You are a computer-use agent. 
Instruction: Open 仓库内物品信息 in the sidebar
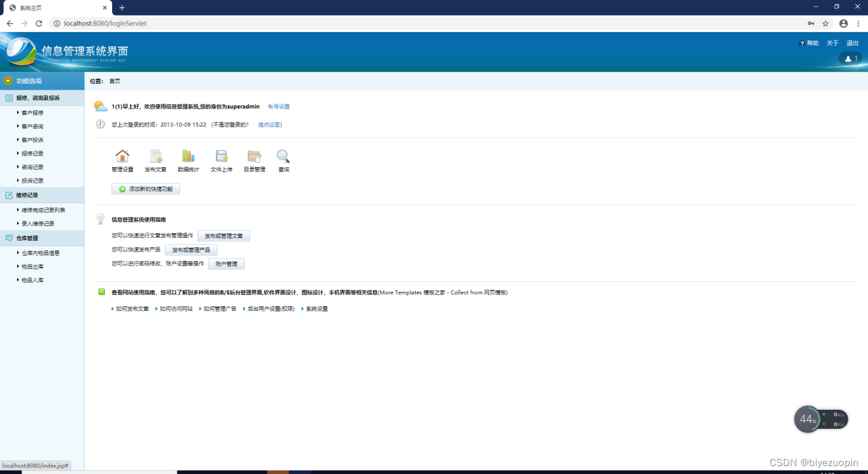[x=40, y=252]
